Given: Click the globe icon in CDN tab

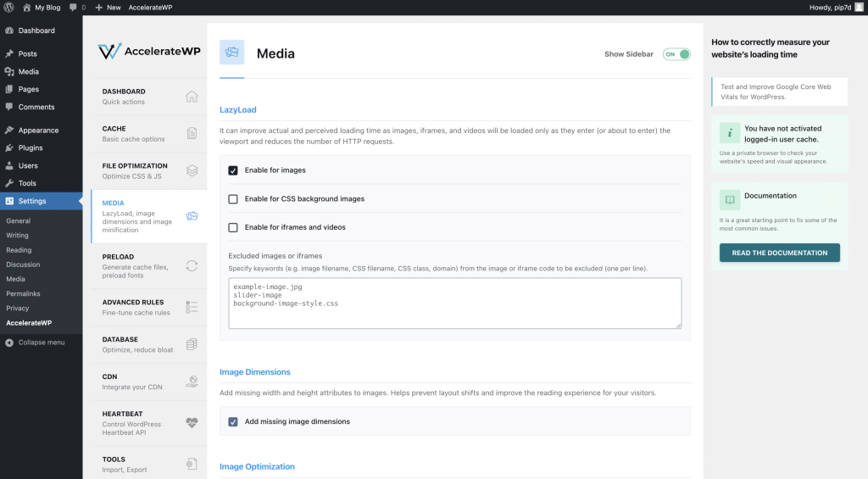Looking at the screenshot, I should tap(192, 382).
